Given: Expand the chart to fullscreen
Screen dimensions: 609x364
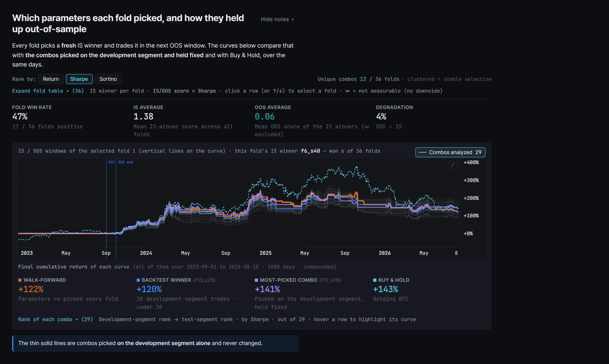Looking at the screenshot, I should click(x=452, y=165).
